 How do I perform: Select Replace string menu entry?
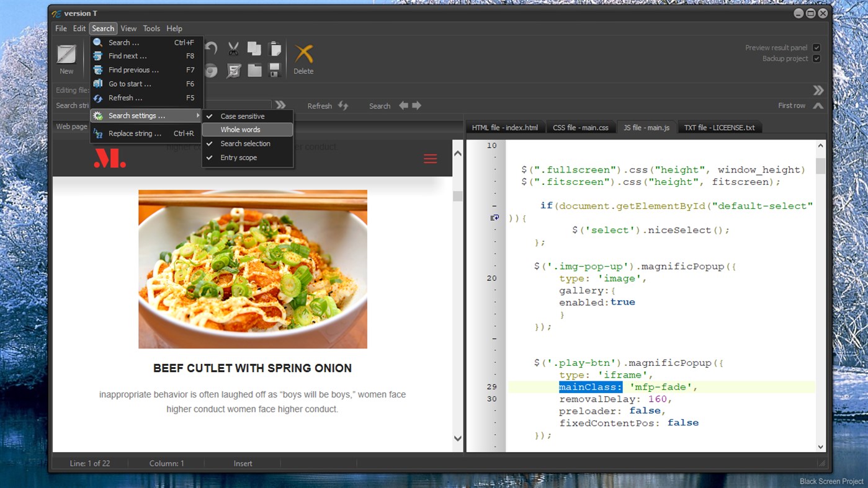(135, 133)
